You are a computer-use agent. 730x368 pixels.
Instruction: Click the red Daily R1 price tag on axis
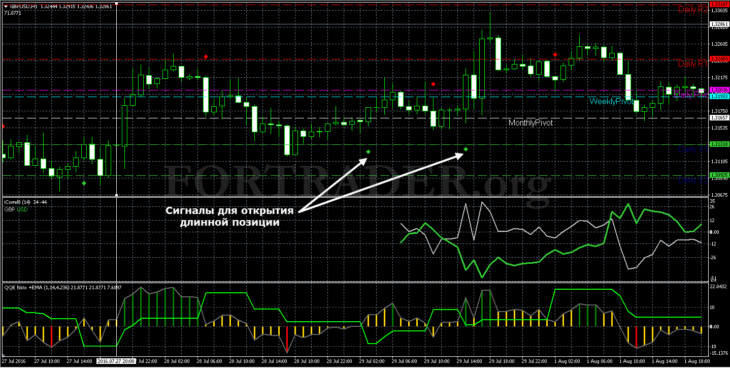pyautogui.click(x=719, y=59)
